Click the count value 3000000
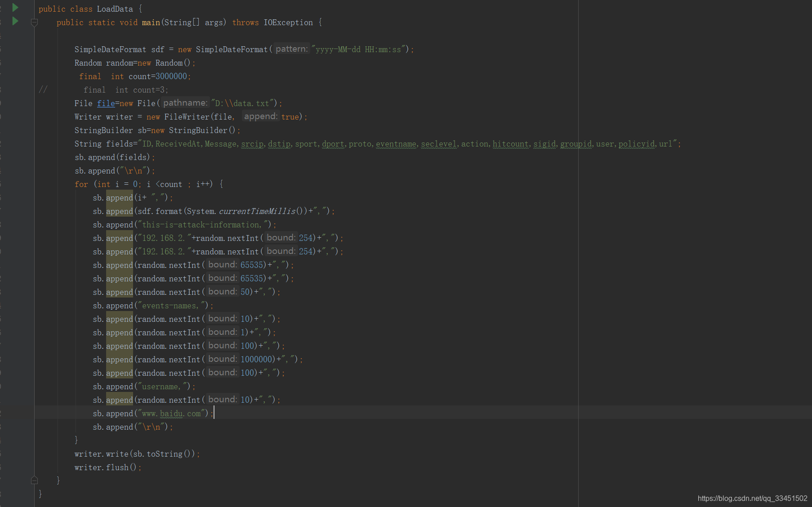The image size is (812, 507). point(171,76)
